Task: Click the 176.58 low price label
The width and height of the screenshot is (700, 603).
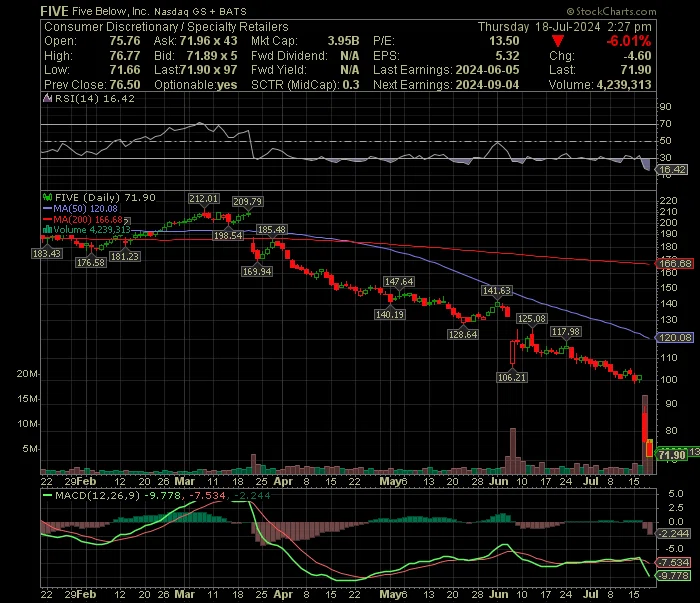Action: coord(91,262)
